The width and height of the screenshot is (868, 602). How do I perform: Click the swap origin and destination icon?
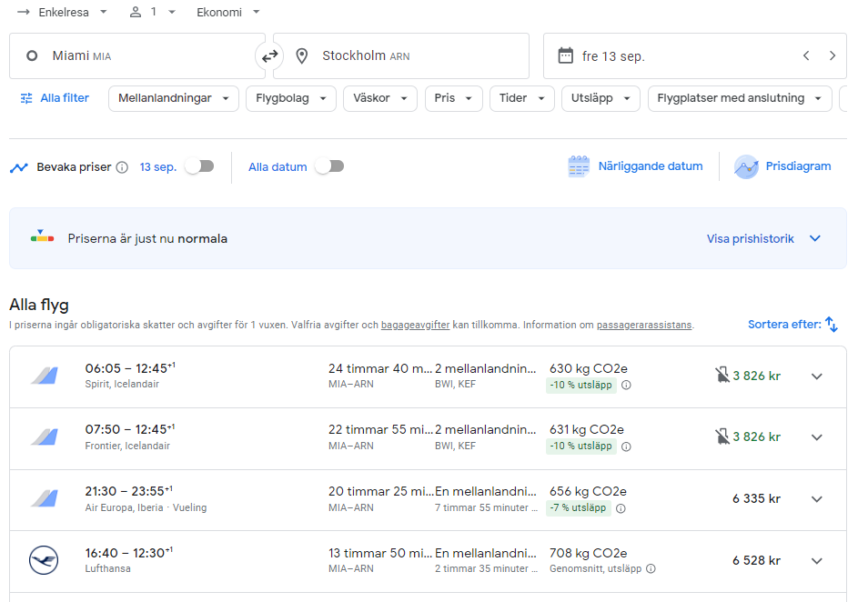pyautogui.click(x=269, y=56)
